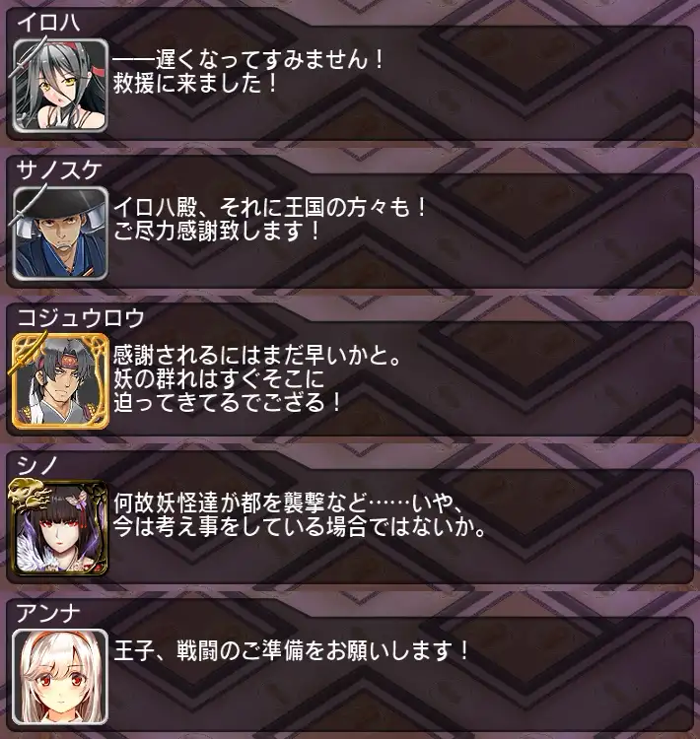Image resolution: width=700 pixels, height=739 pixels.
Task: Click Anna's line 王子、戦闘のご準備をお願いします！
Action: click(x=292, y=651)
